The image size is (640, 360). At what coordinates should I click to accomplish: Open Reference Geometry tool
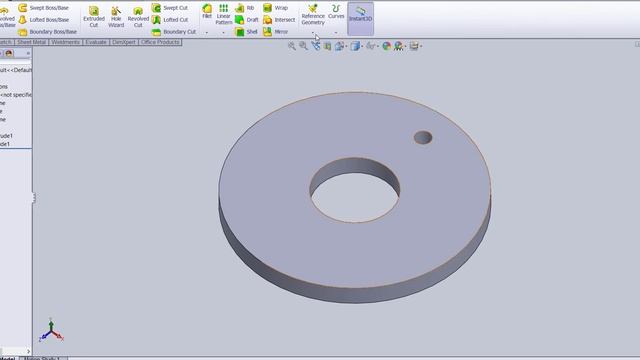[x=313, y=15]
